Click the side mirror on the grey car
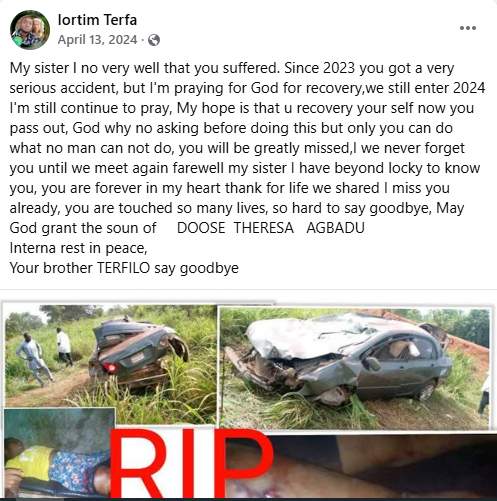This screenshot has width=497, height=501. tap(372, 363)
